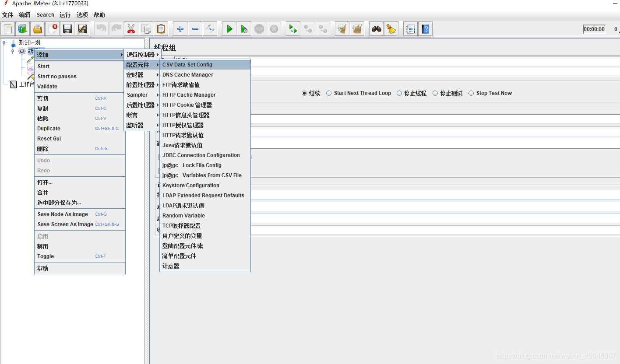Click Start no pauses toolbar icon
The width and height of the screenshot is (620, 364).
(244, 29)
